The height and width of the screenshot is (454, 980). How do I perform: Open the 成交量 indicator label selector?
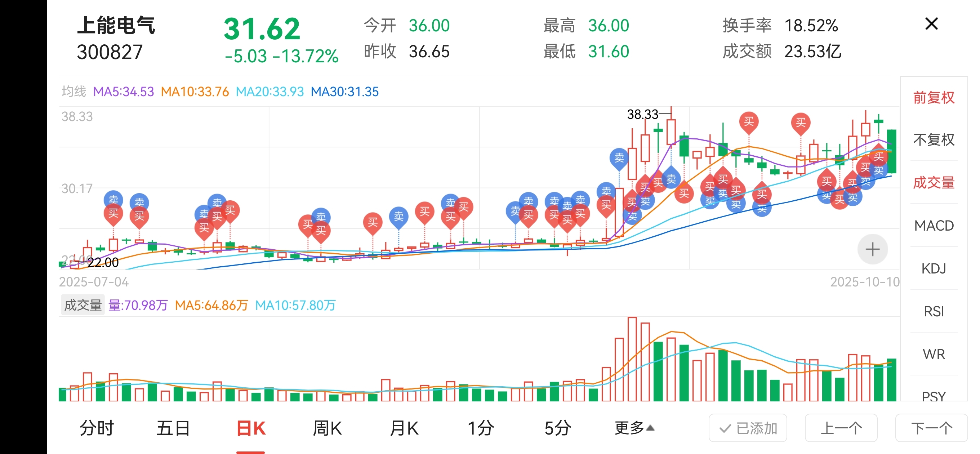click(83, 305)
